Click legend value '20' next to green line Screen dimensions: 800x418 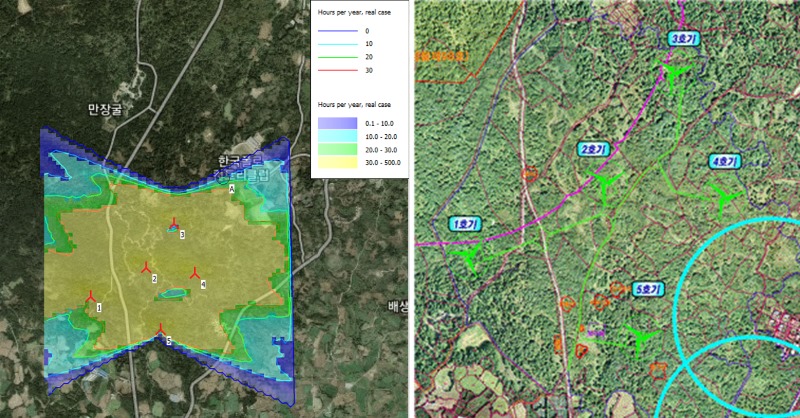tap(369, 57)
